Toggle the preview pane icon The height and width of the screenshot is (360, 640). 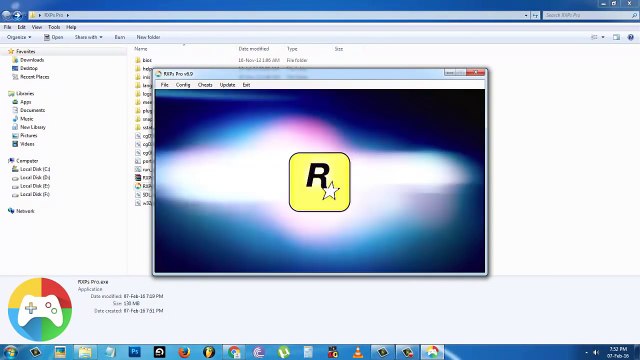tap(616, 37)
